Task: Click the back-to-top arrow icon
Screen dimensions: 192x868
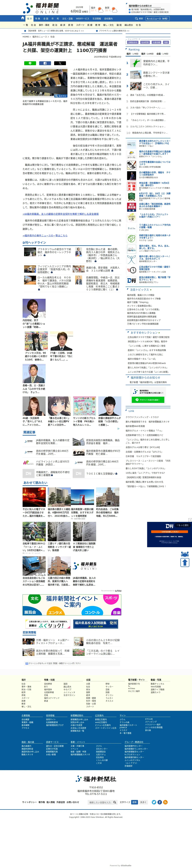Action: tap(185, 562)
